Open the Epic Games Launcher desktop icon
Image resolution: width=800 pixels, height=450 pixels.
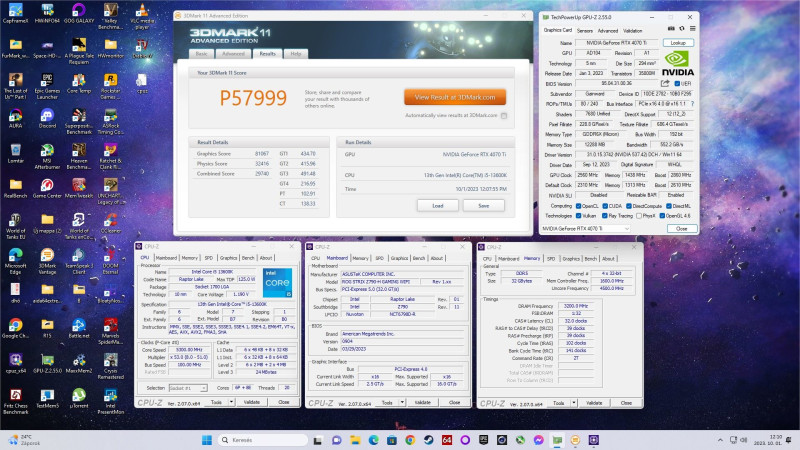47,87
